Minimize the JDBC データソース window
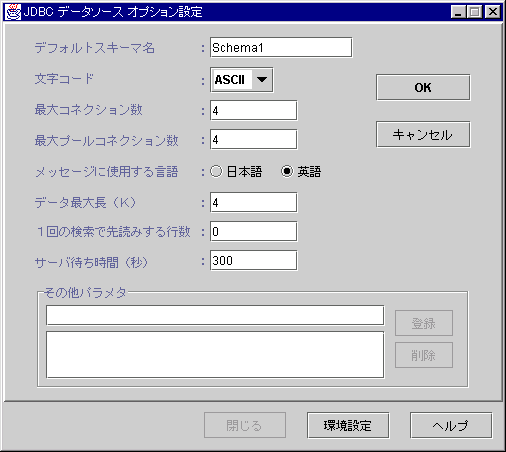This screenshot has height=452, width=506. tap(458, 12)
